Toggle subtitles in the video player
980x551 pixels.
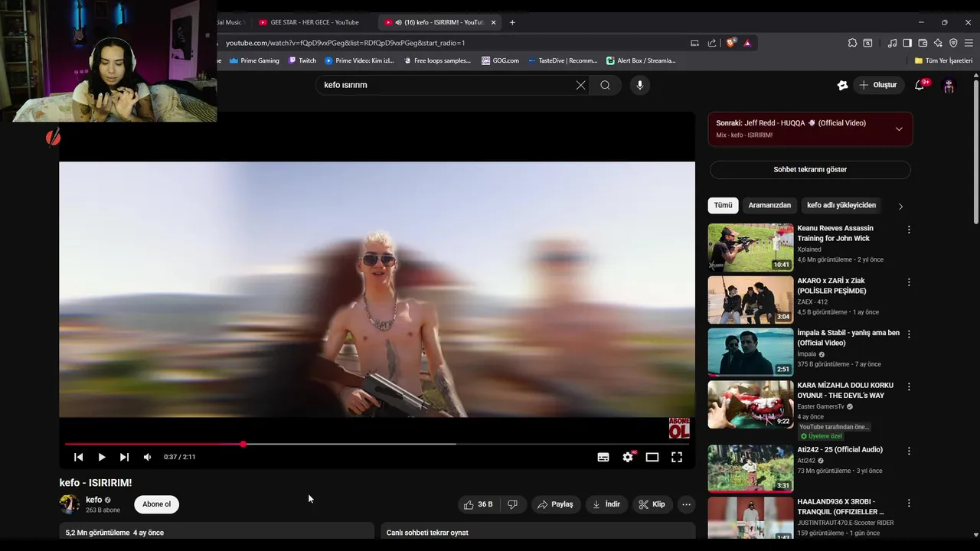click(x=603, y=457)
